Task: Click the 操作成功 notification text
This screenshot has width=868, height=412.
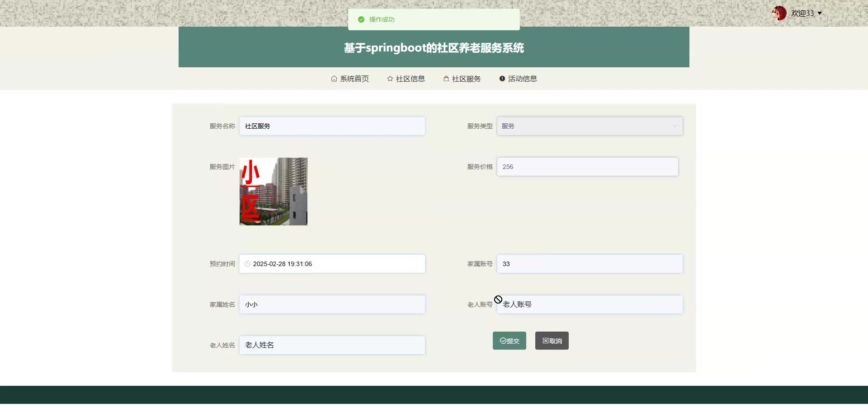Action: [382, 19]
